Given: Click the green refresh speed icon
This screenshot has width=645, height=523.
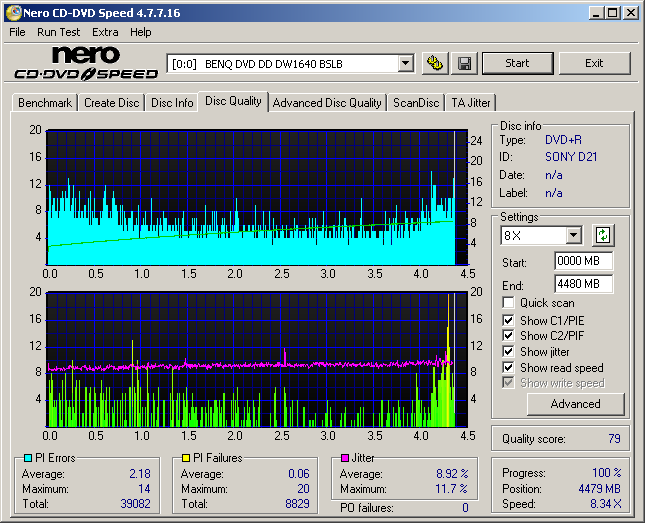Looking at the screenshot, I should pos(603,236).
